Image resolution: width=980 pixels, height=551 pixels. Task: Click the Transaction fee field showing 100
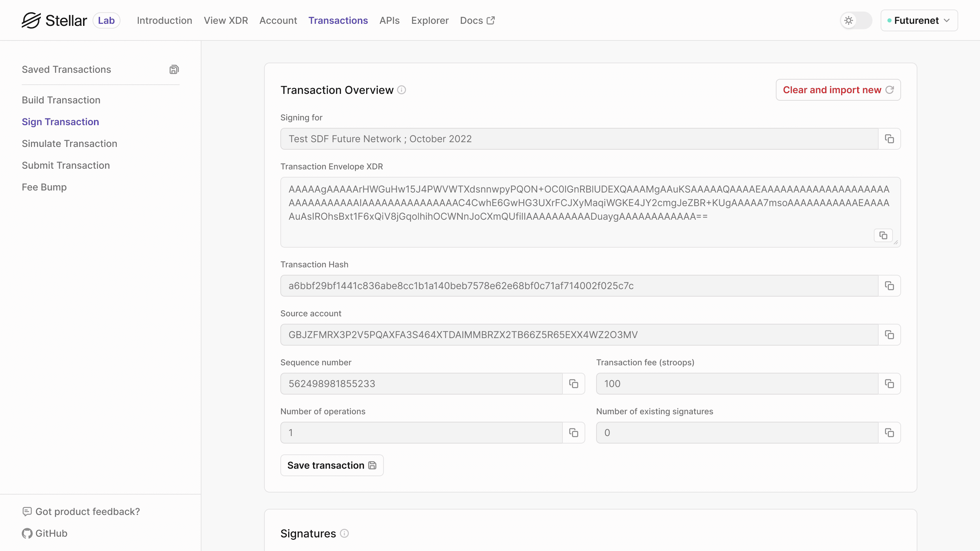tap(737, 384)
